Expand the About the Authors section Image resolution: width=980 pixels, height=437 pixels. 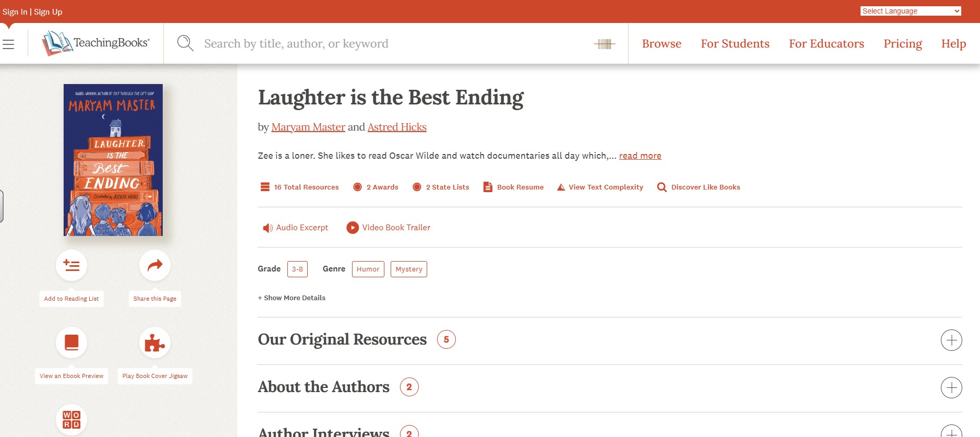coord(951,388)
